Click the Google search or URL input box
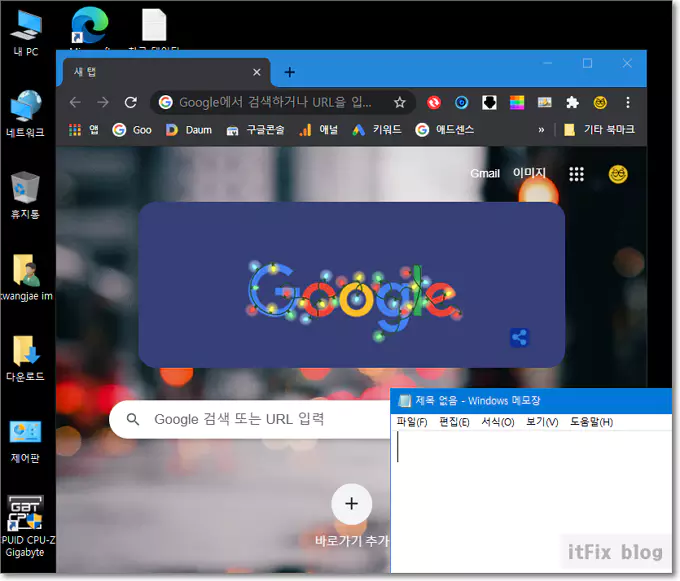 click(251, 419)
